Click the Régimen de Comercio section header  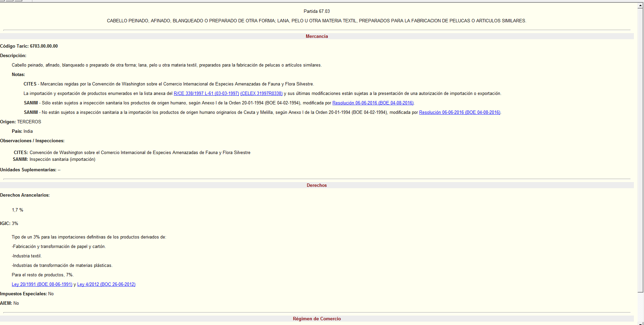[317, 319]
